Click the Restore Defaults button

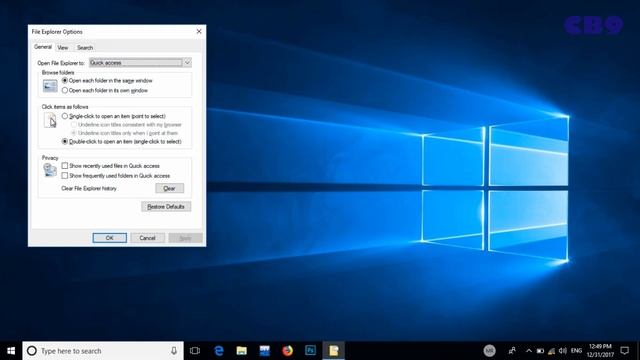[x=166, y=207]
